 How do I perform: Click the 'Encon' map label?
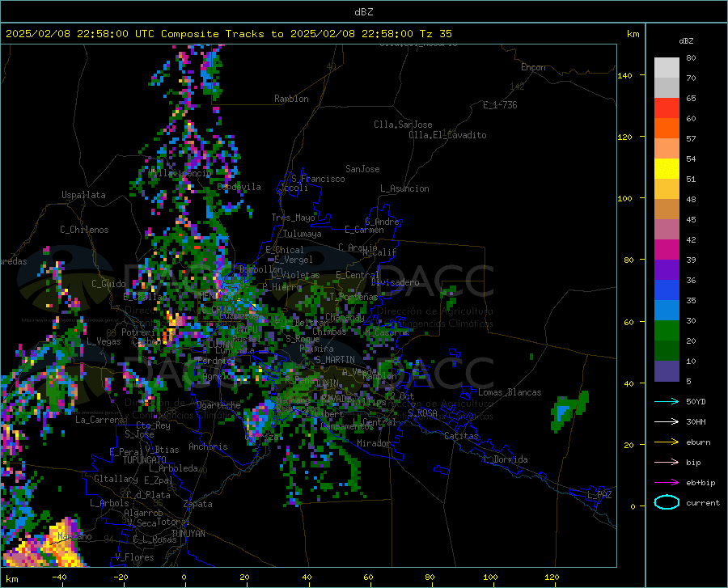[x=533, y=67]
